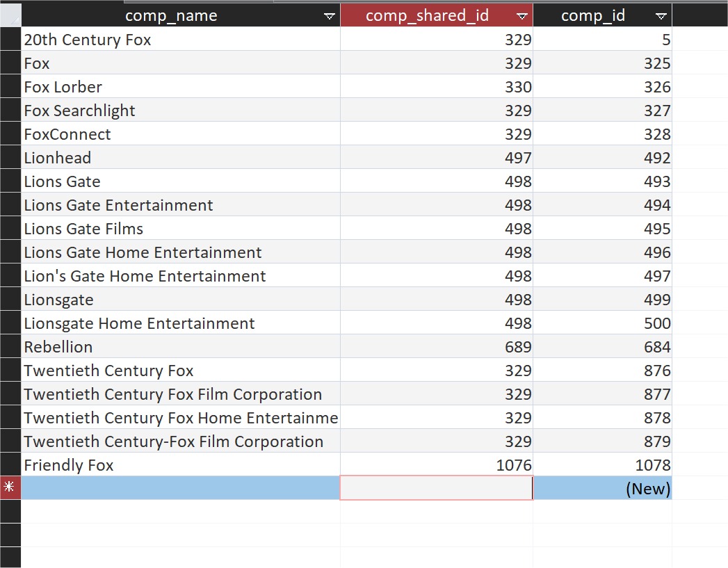
Task: Click the Rebellion row selector box
Action: click(x=10, y=347)
